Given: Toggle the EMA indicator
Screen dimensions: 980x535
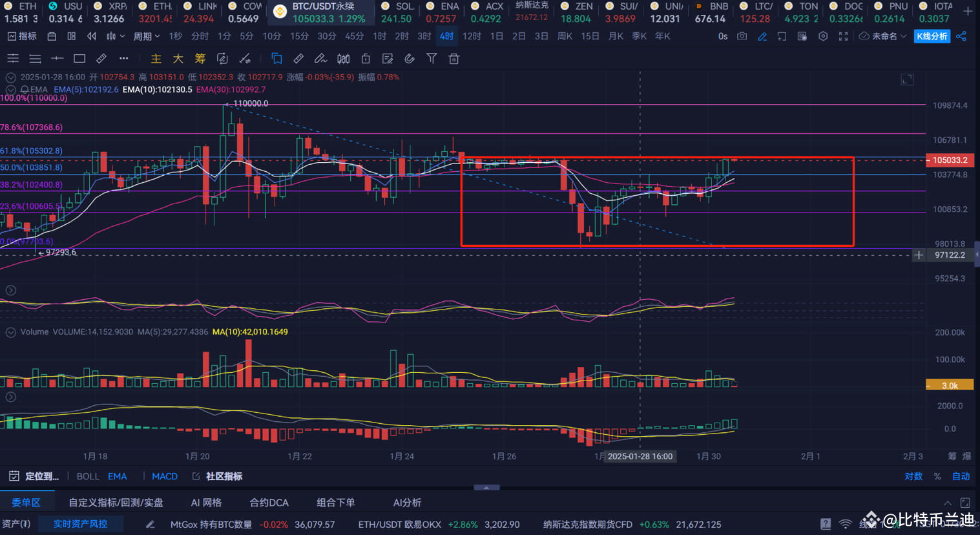Looking at the screenshot, I should [117, 476].
